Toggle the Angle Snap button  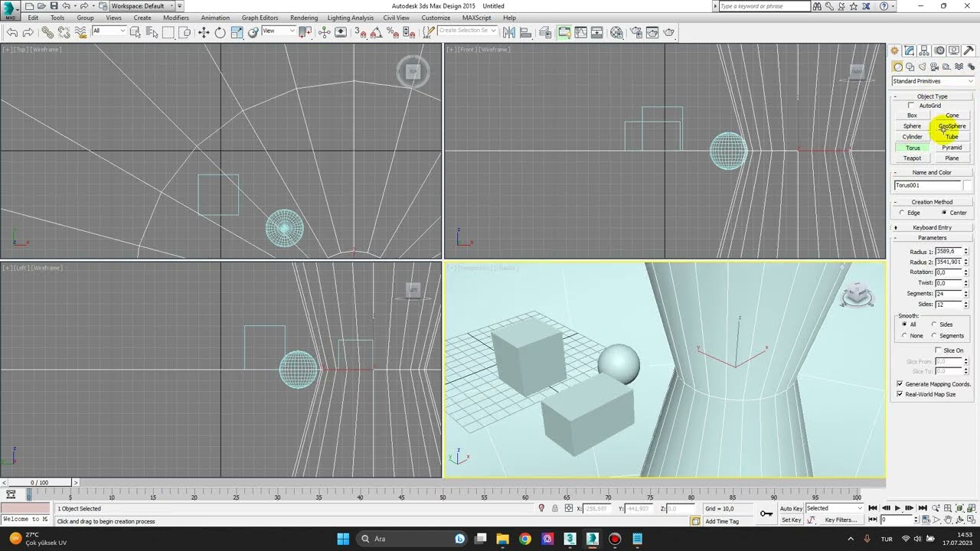point(376,32)
